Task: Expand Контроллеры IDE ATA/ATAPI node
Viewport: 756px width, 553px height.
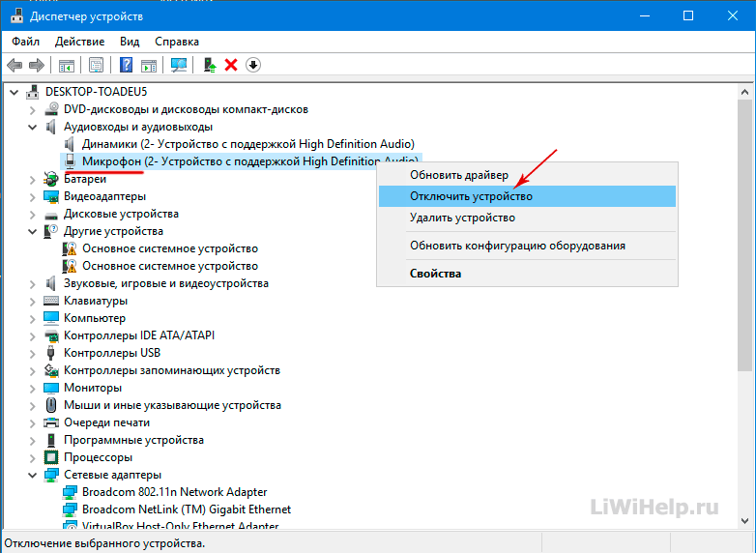Action: point(32,336)
